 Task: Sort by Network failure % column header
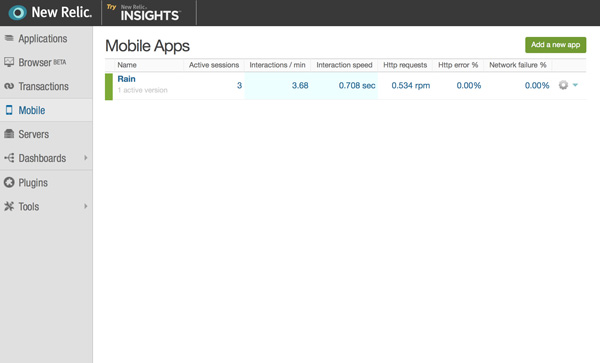click(518, 65)
